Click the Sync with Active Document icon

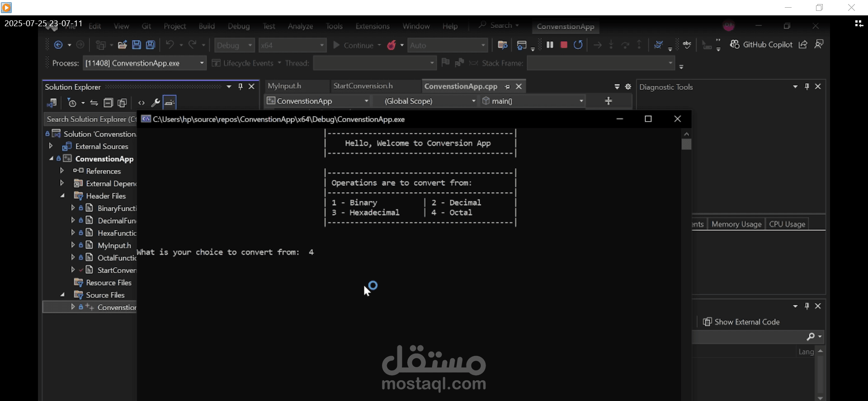pyautogui.click(x=94, y=103)
